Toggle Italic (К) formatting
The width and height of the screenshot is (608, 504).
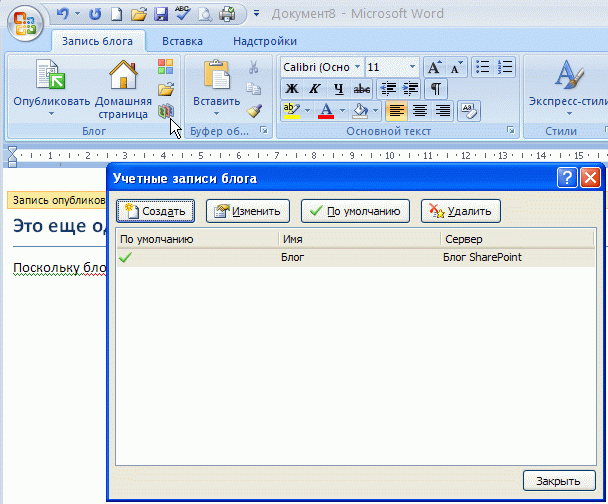point(315,89)
